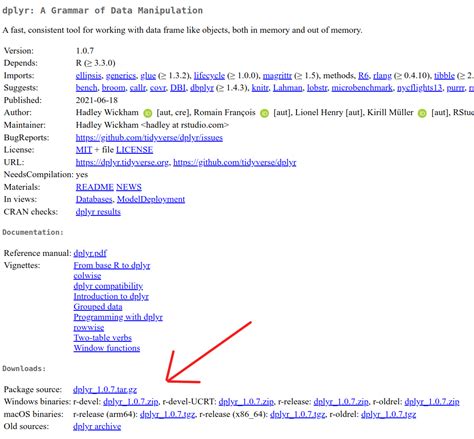
Task: Open the DBI suggested package
Action: (x=178, y=88)
